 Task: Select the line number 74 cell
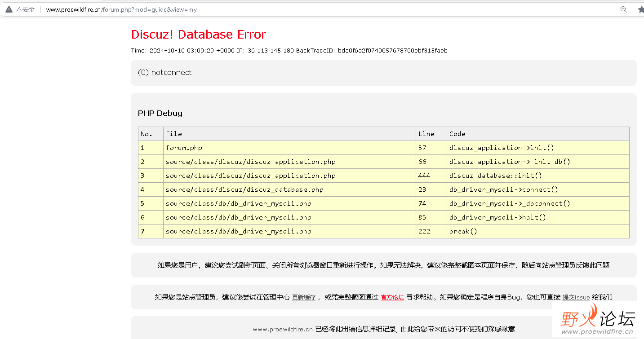tap(431, 203)
